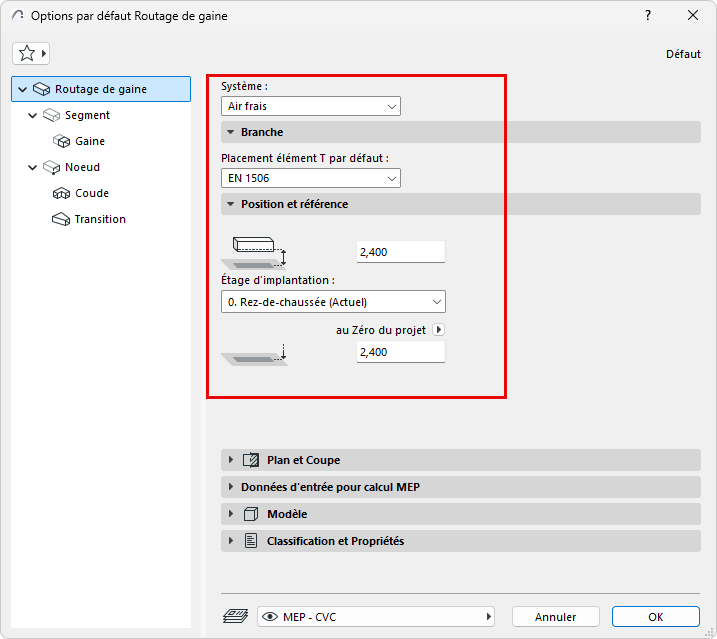Collapse the Branche section

[230, 132]
